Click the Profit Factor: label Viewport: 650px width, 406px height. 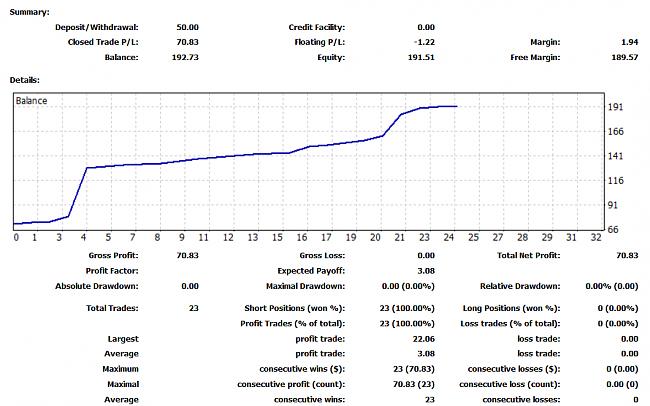click(x=112, y=271)
